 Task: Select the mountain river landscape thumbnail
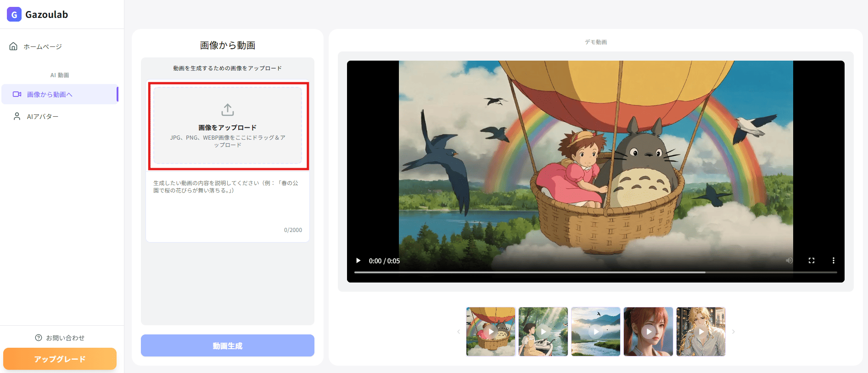(x=596, y=332)
